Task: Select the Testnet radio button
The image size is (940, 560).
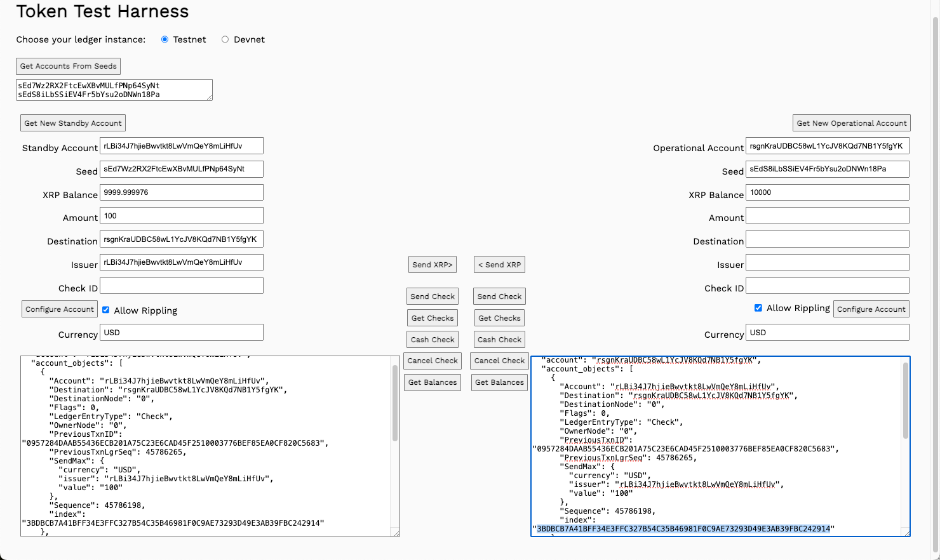Action: tap(165, 39)
